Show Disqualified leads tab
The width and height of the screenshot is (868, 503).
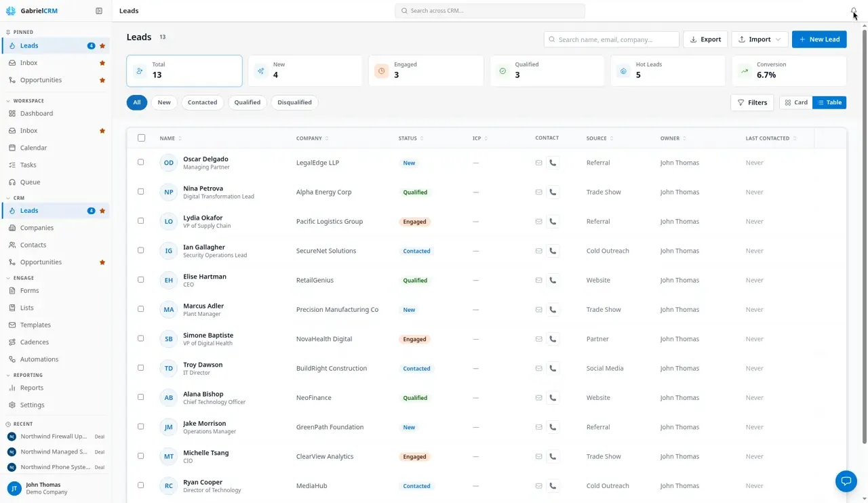[294, 102]
